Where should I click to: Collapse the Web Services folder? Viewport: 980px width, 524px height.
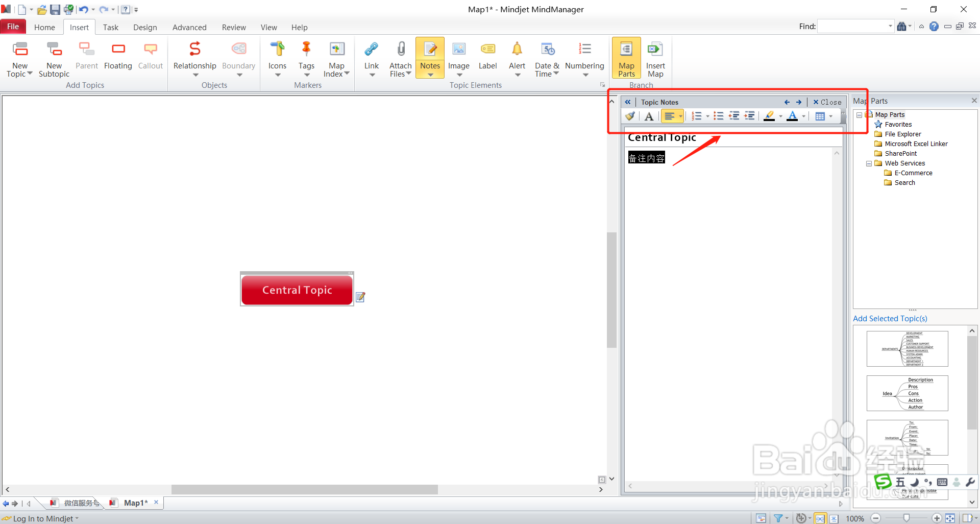click(869, 163)
